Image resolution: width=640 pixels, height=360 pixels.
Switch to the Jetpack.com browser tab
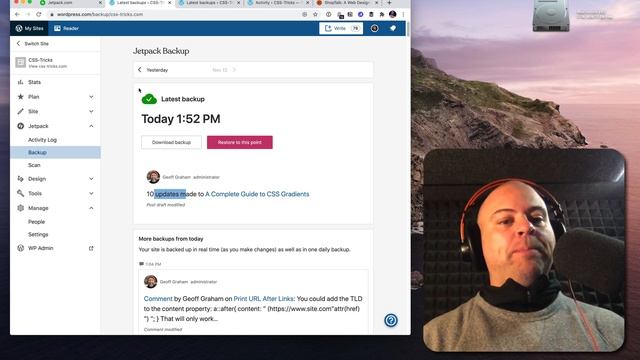point(69,3)
